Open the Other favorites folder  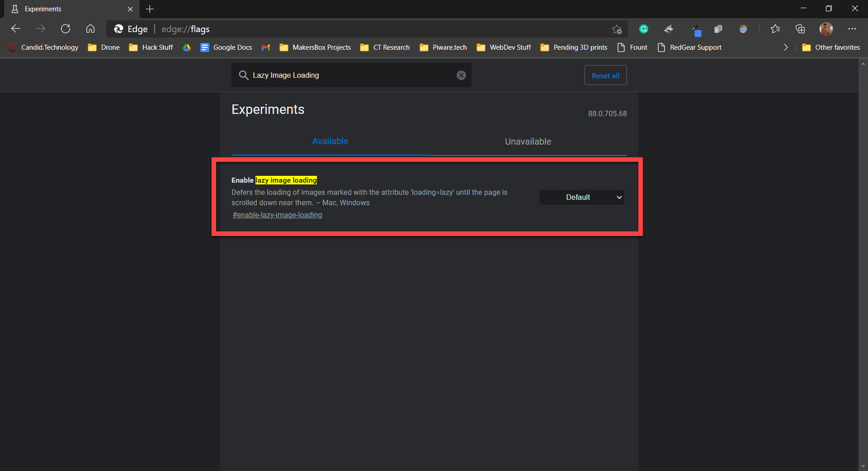(831, 47)
